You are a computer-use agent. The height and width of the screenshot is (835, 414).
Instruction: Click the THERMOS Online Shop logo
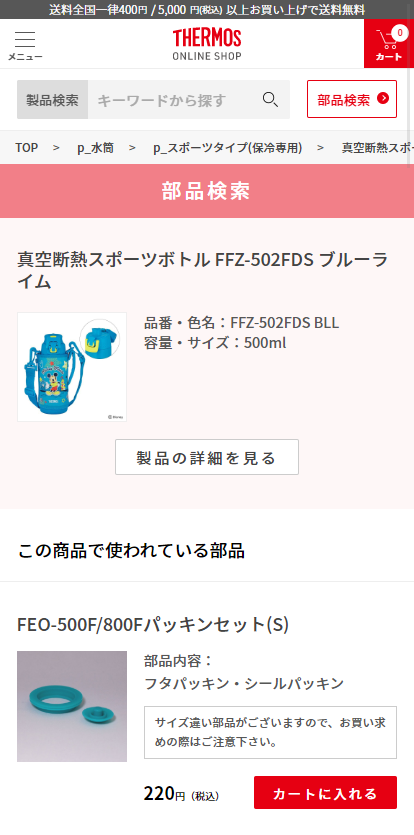coord(207,44)
